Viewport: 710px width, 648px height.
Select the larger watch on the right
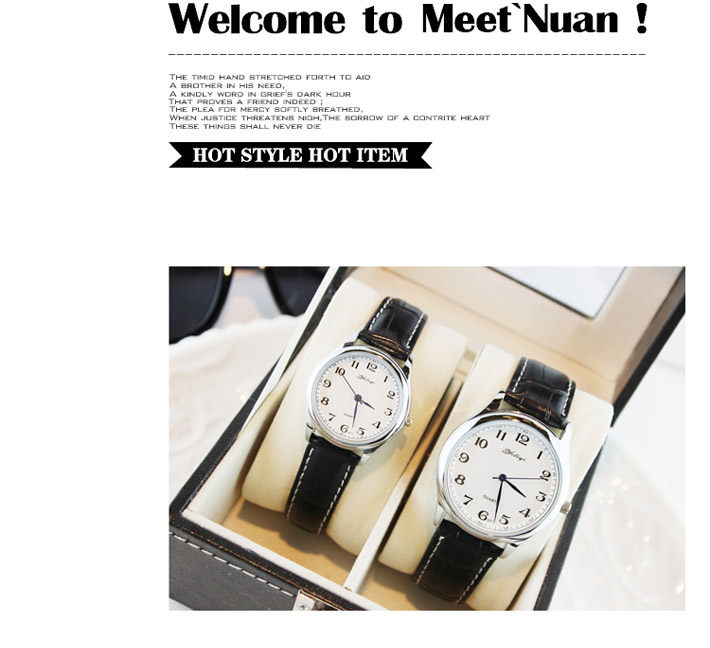[x=501, y=478]
